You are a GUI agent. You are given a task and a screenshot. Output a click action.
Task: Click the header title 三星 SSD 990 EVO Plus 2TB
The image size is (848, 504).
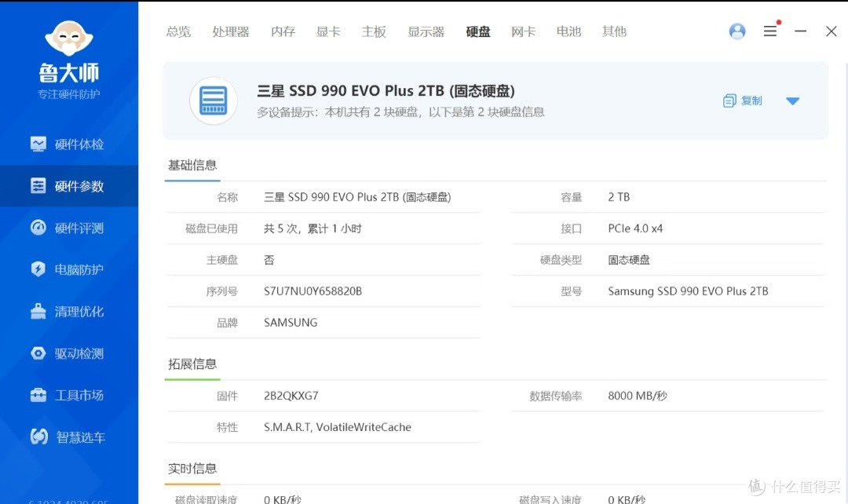click(x=386, y=91)
